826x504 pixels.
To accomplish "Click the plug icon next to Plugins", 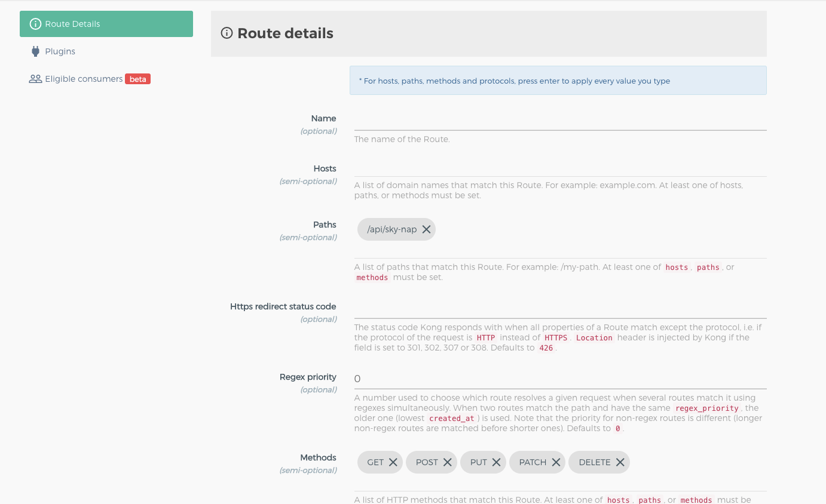I will pyautogui.click(x=35, y=51).
